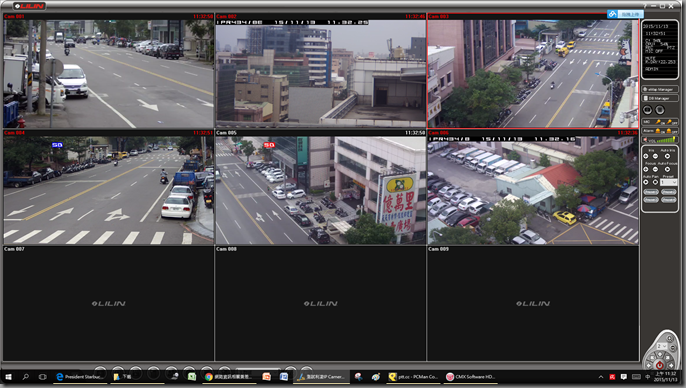Switch to the Chrome taskbar window

coord(228,377)
